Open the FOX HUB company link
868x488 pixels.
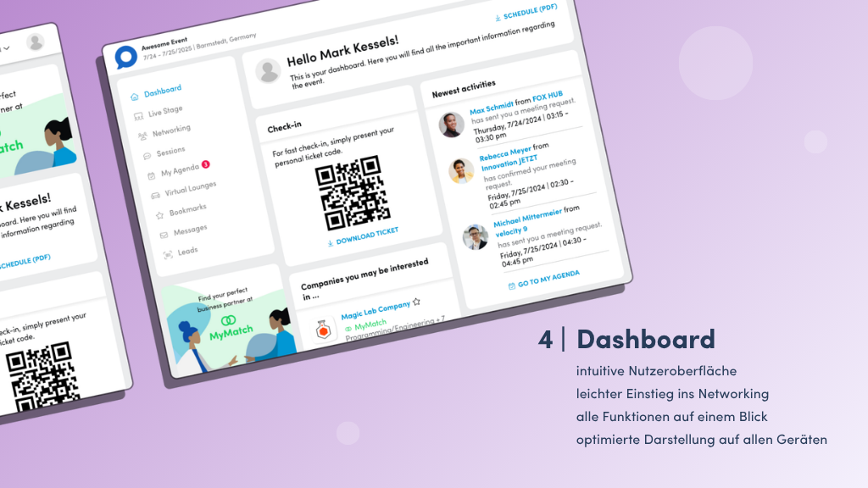[548, 97]
